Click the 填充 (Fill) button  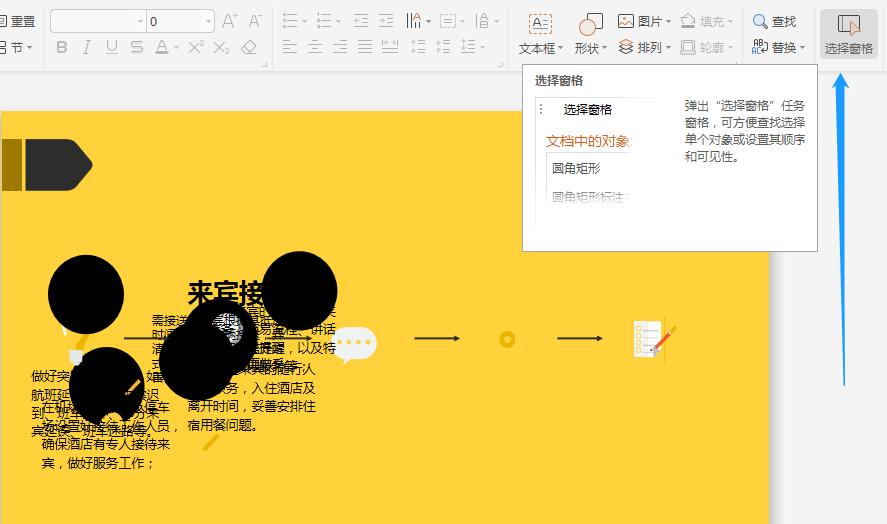[707, 22]
